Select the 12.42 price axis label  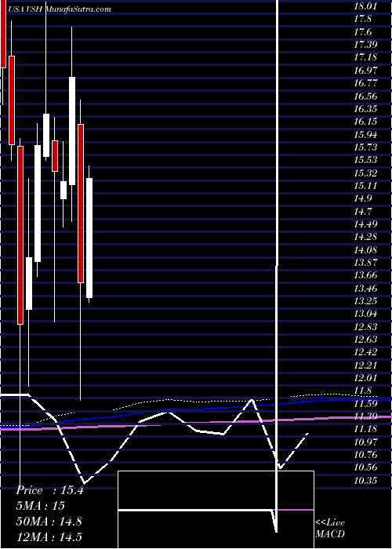tap(365, 352)
